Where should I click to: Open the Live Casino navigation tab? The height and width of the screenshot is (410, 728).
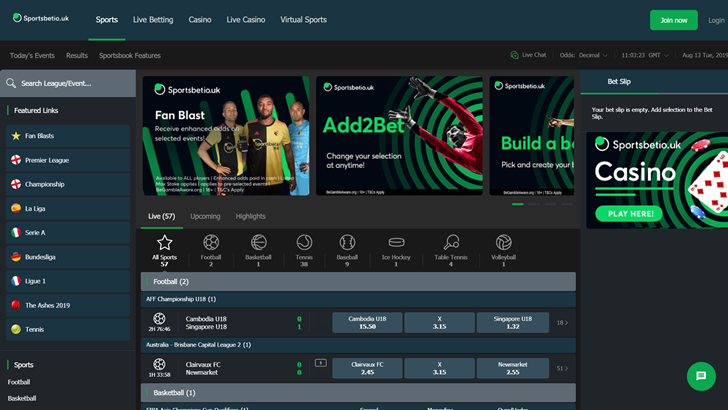coord(246,20)
